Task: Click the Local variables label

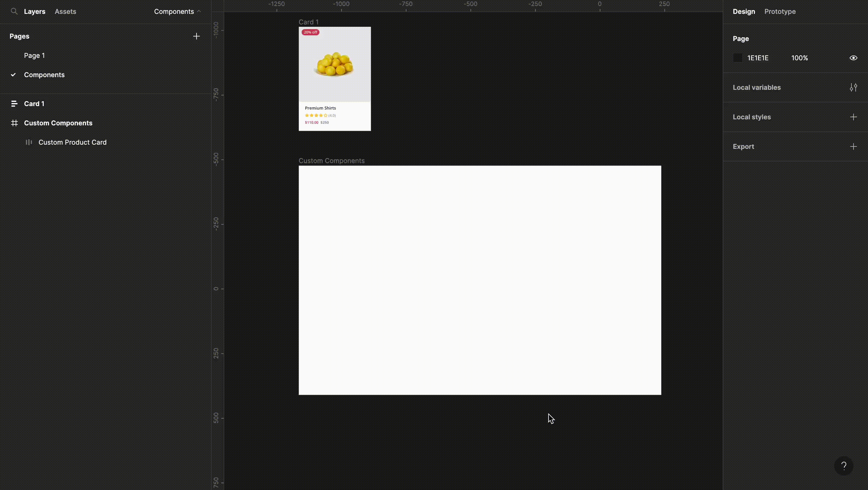Action: pos(756,88)
